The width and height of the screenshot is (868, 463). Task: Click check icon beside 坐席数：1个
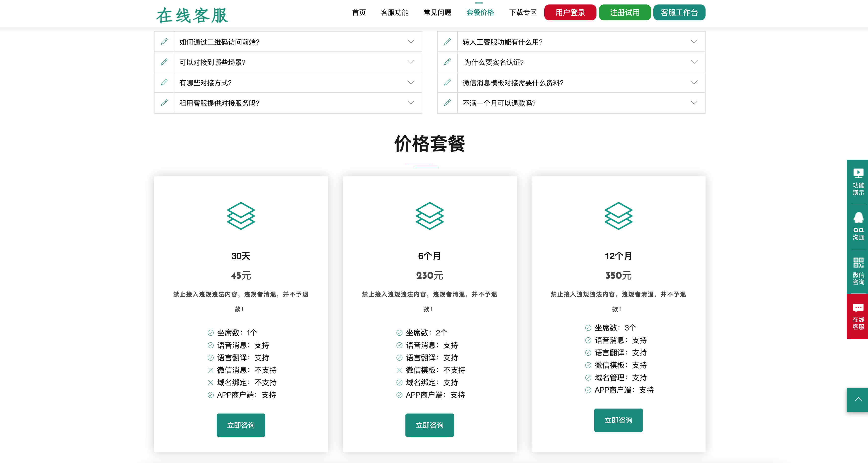click(211, 333)
